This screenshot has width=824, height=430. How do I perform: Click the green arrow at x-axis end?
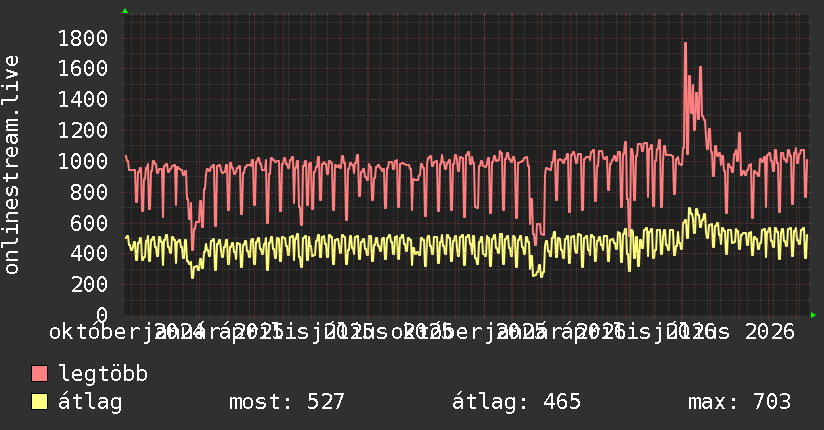(813, 315)
